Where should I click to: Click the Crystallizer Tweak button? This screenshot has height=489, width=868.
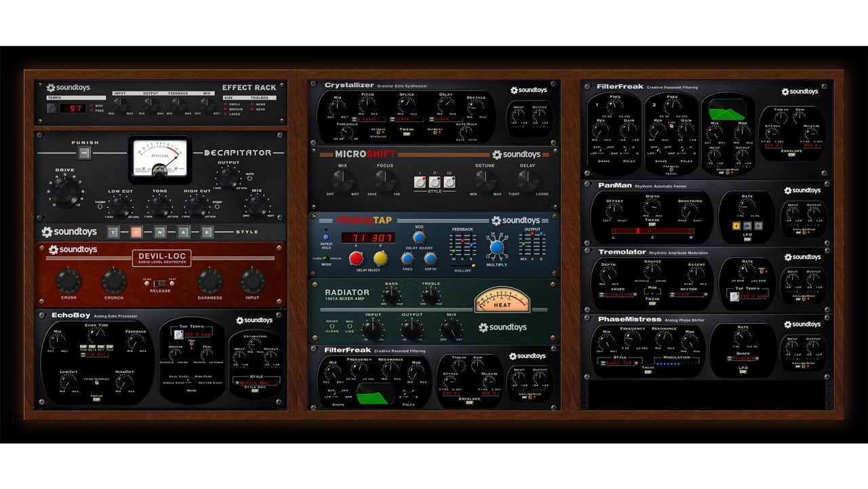(408, 134)
